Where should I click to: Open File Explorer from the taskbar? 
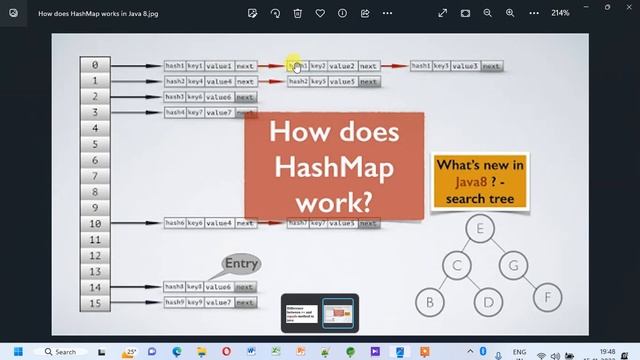pyautogui.click(x=202, y=351)
